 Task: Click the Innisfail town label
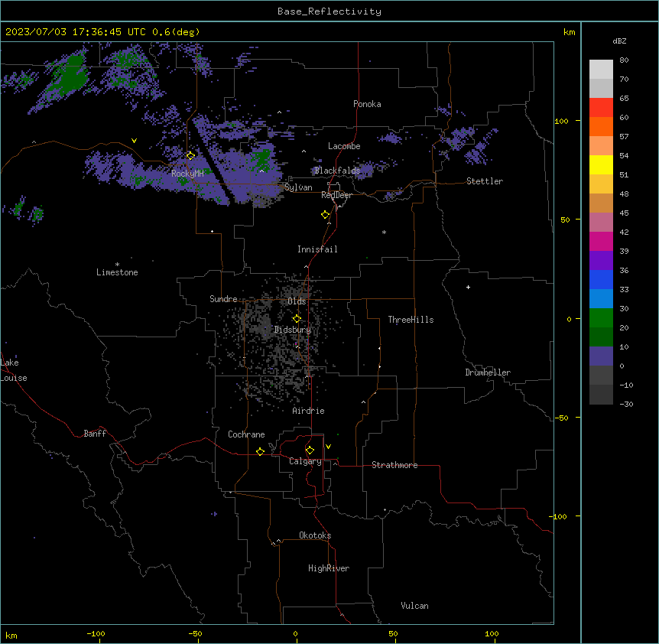(317, 249)
